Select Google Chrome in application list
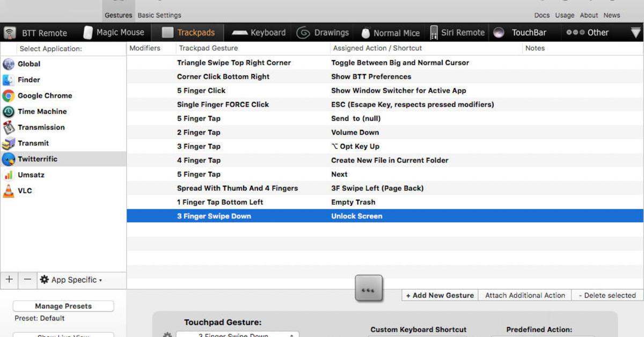Image resolution: width=644 pixels, height=337 pixels. (x=63, y=96)
